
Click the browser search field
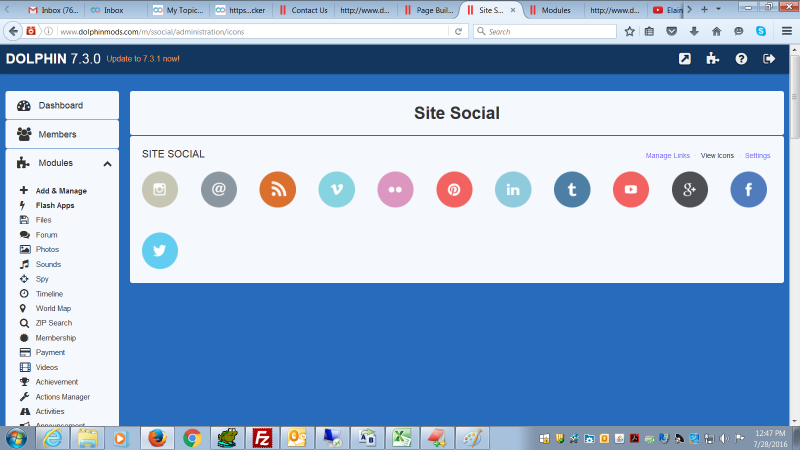[545, 32]
